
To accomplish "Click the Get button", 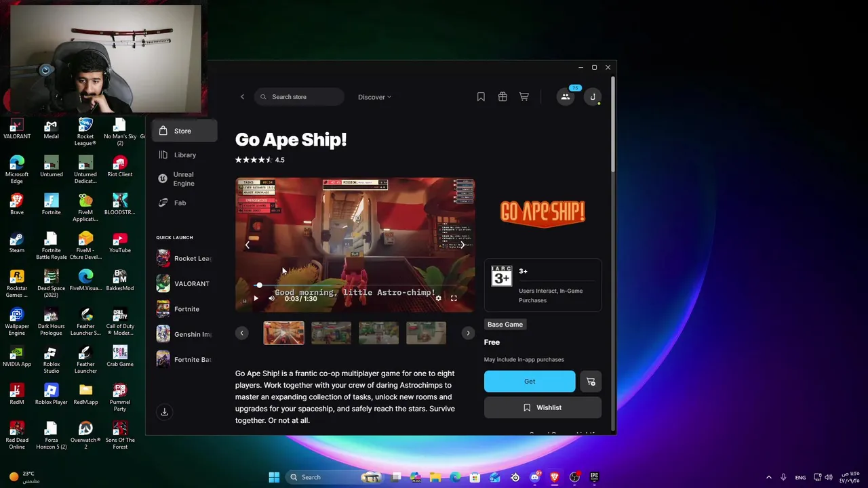I will (x=530, y=382).
